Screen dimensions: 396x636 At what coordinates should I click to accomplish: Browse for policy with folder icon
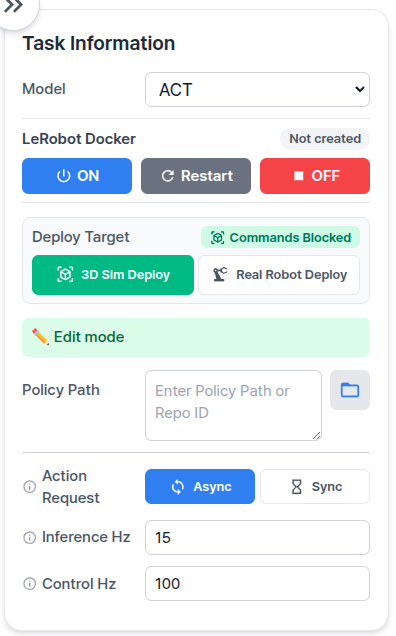350,390
